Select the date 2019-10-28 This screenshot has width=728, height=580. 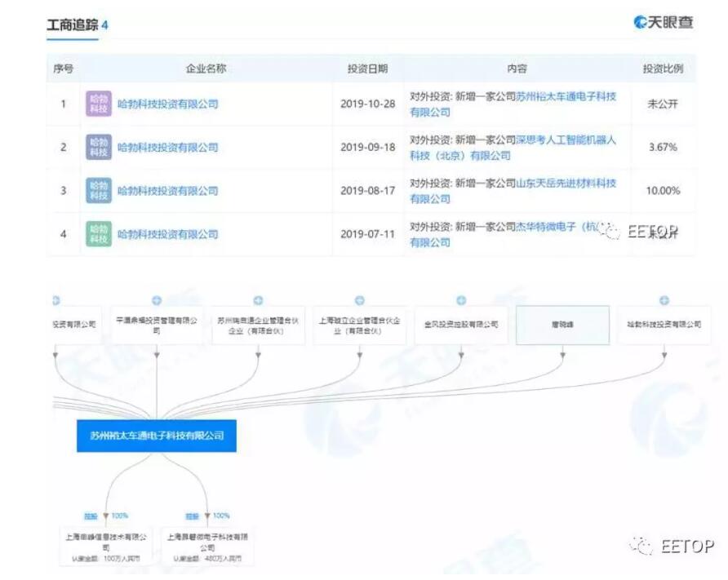tap(368, 104)
